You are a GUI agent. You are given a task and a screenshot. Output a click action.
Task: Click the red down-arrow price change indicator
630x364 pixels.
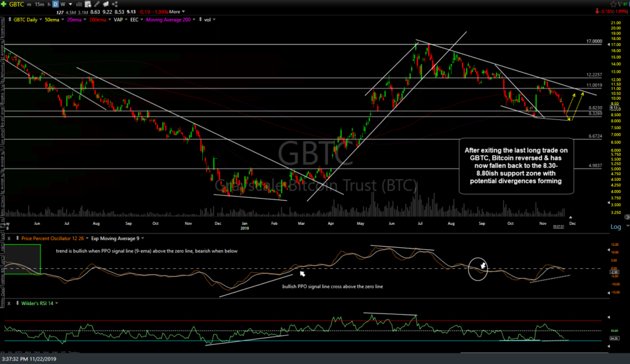pos(597,11)
